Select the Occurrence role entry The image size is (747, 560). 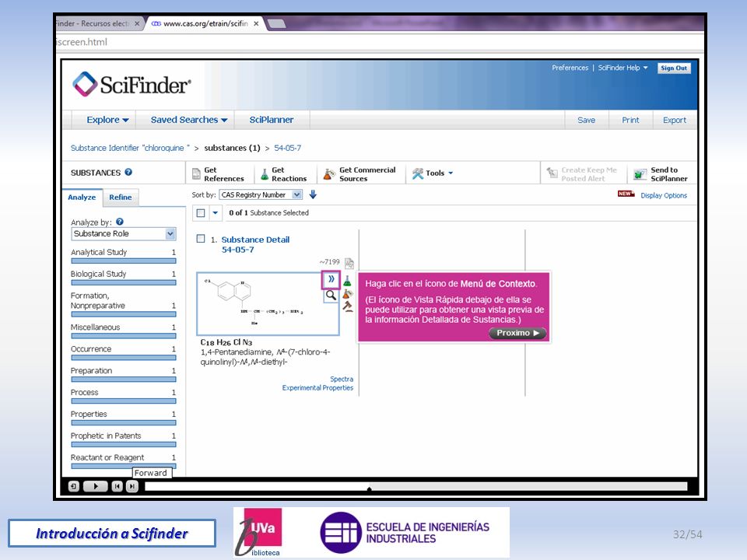pyautogui.click(x=91, y=348)
